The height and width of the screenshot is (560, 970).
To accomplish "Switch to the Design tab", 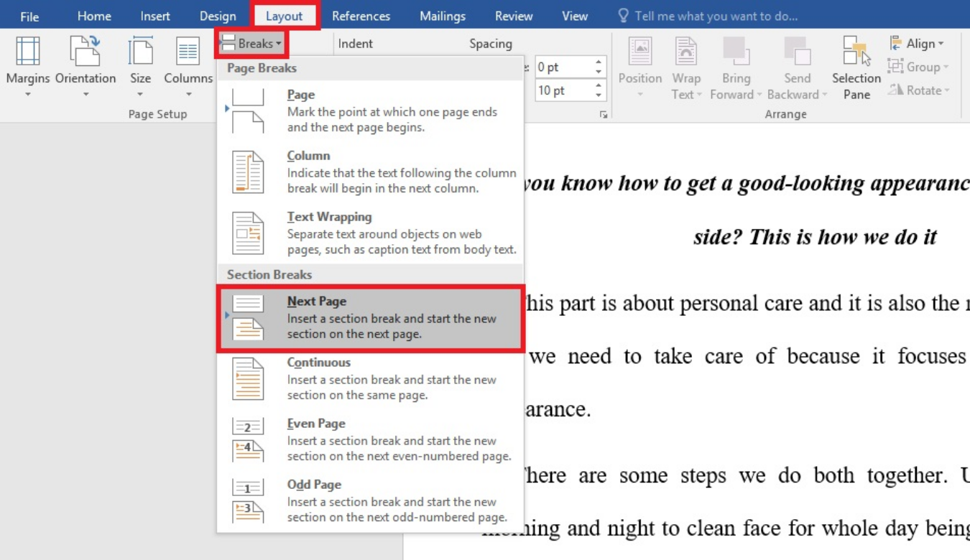I will tap(218, 16).
